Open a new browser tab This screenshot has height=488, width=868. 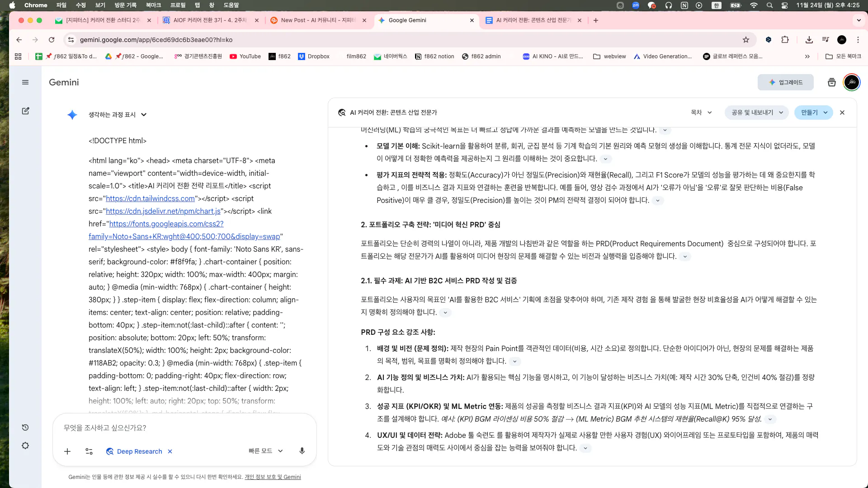tap(596, 20)
